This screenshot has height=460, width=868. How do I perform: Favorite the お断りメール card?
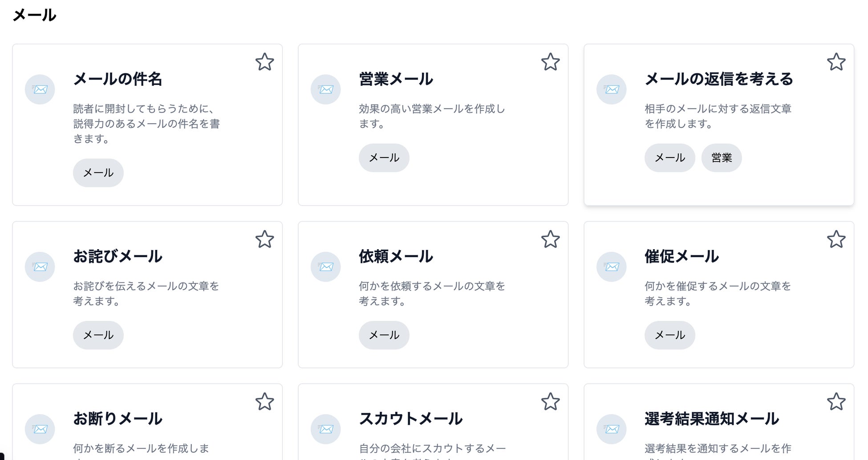(x=264, y=402)
